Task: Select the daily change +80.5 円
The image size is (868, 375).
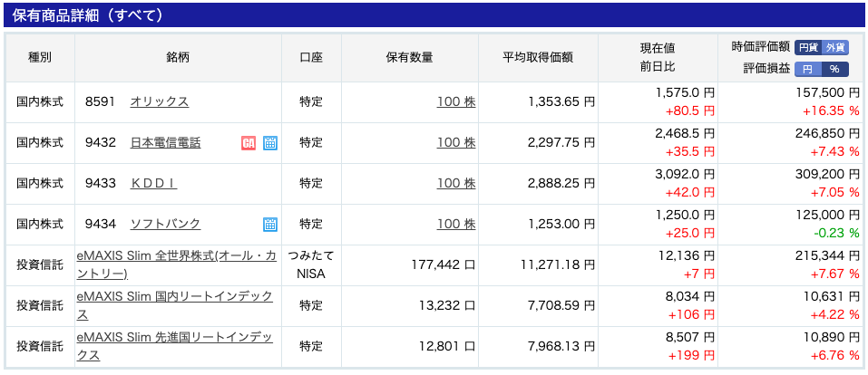Action: point(689,111)
